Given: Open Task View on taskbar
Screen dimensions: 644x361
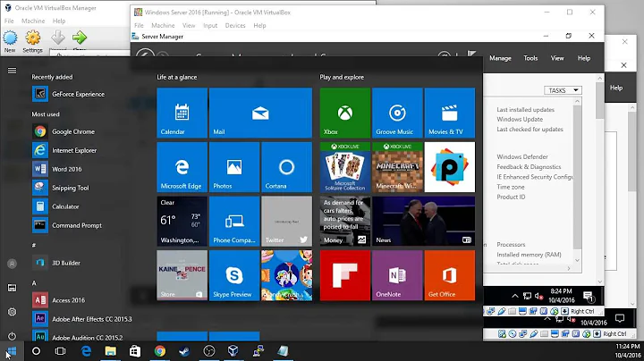Looking at the screenshot, I should click(61, 351).
